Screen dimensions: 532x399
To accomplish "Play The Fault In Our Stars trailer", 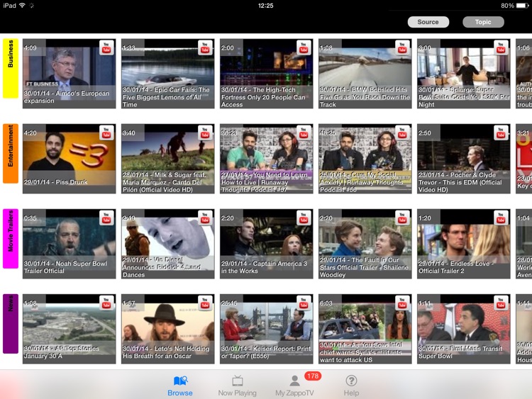I will (365, 244).
